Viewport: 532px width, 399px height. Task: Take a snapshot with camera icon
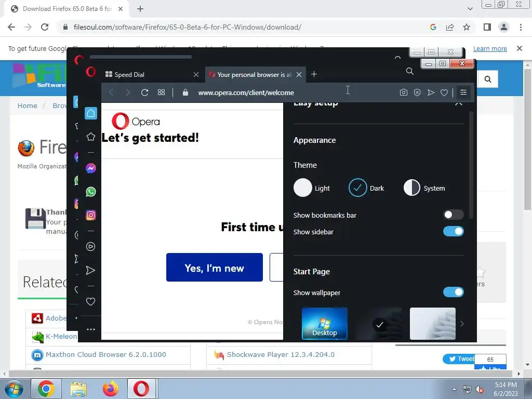[x=403, y=92]
